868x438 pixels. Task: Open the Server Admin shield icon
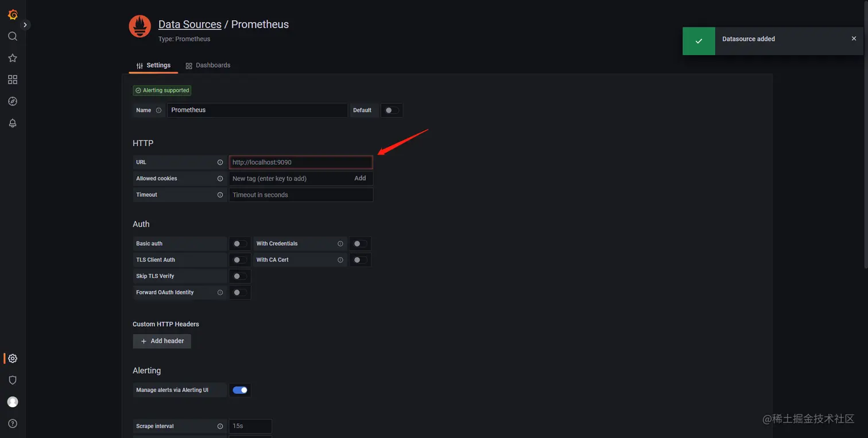[13, 380]
